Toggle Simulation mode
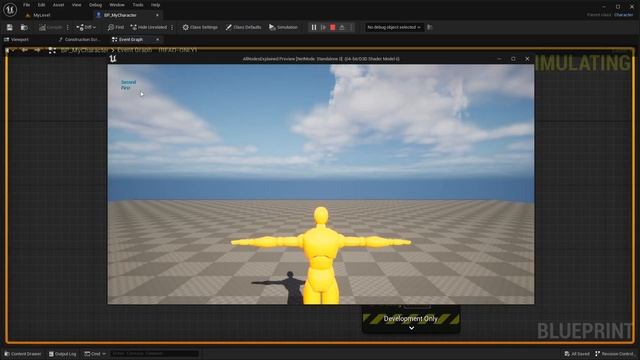This screenshot has width=640, height=360. pos(283,27)
